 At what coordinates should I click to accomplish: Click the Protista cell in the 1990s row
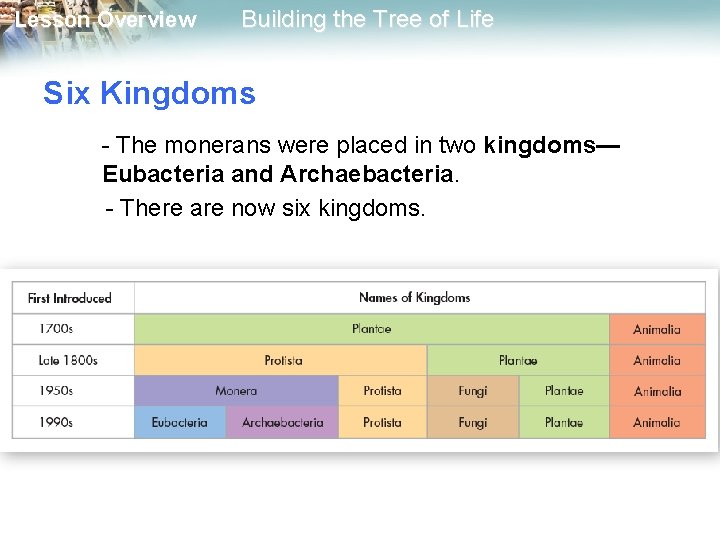[383, 422]
